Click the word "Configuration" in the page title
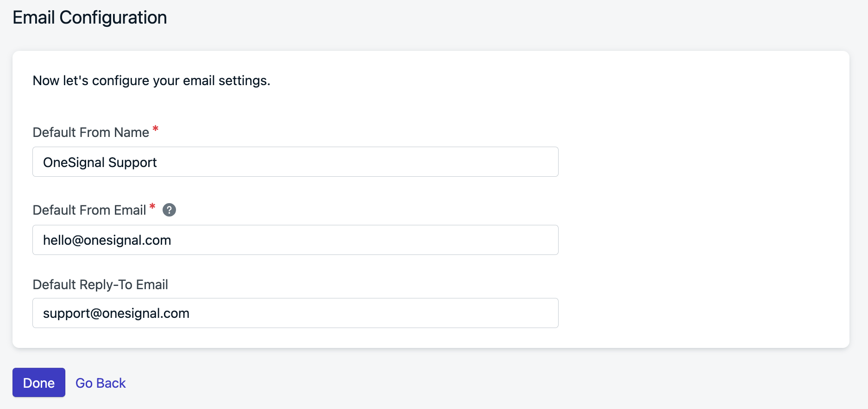868x409 pixels. 113,18
